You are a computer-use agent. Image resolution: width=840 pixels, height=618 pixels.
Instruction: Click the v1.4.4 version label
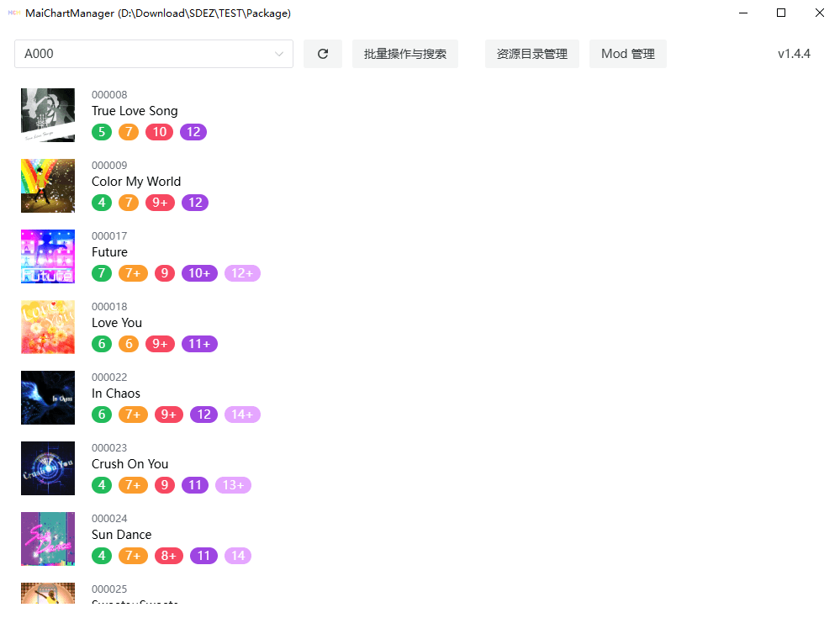pos(794,54)
